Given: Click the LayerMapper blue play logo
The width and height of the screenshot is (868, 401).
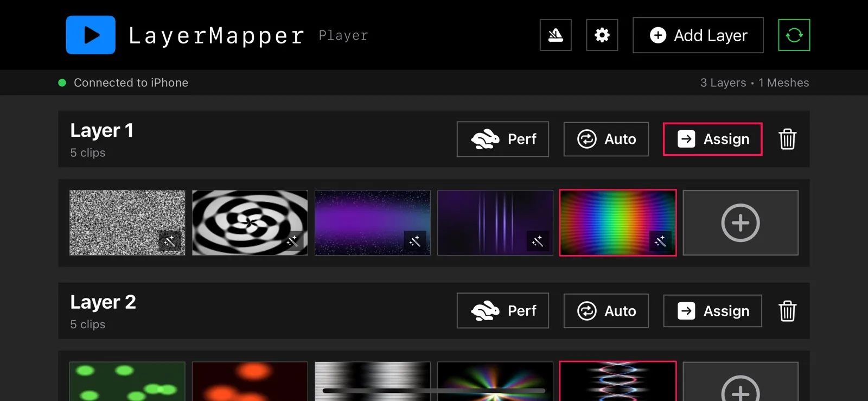Looking at the screenshot, I should click(x=91, y=35).
